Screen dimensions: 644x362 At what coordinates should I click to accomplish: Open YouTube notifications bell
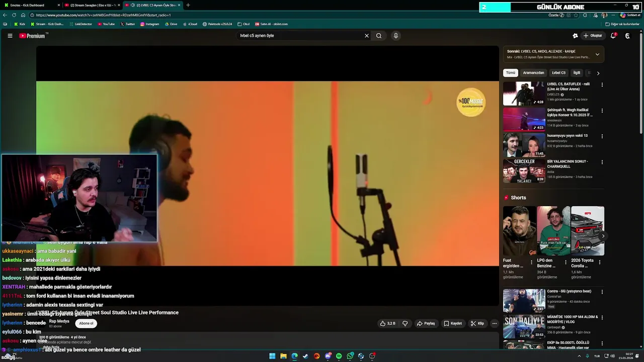pos(613,36)
